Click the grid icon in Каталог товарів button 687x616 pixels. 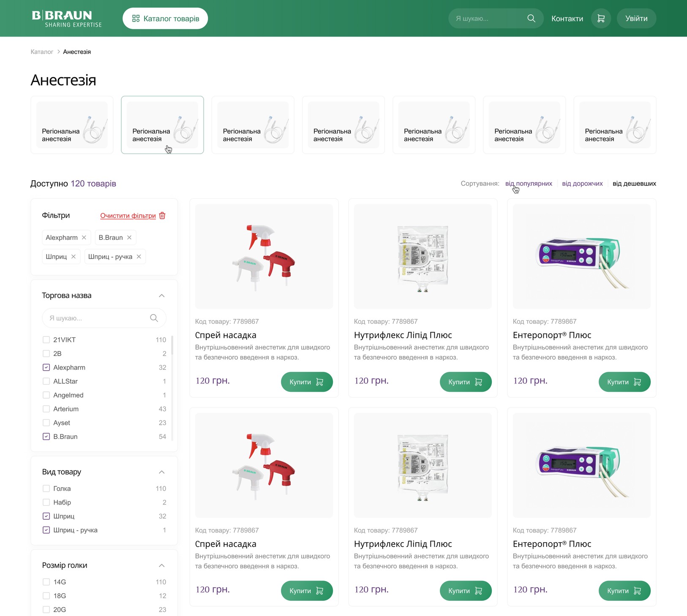(x=136, y=19)
